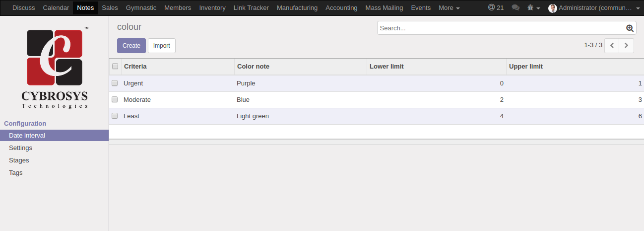Open the conversations chat bubble icon

click(x=515, y=8)
